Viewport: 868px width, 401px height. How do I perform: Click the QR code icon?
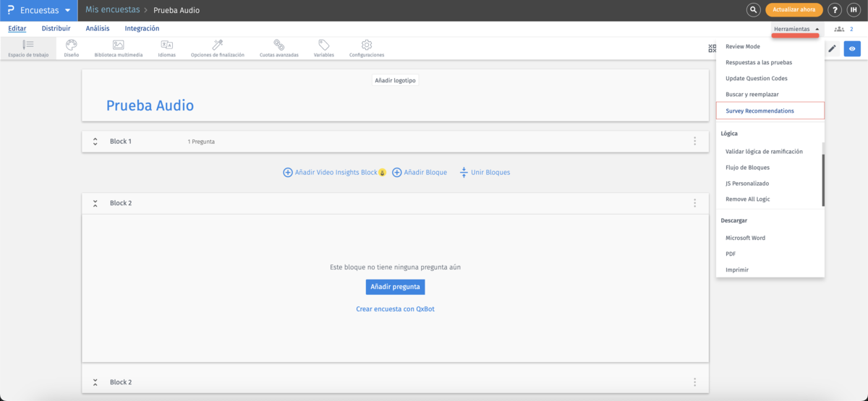[x=711, y=49]
